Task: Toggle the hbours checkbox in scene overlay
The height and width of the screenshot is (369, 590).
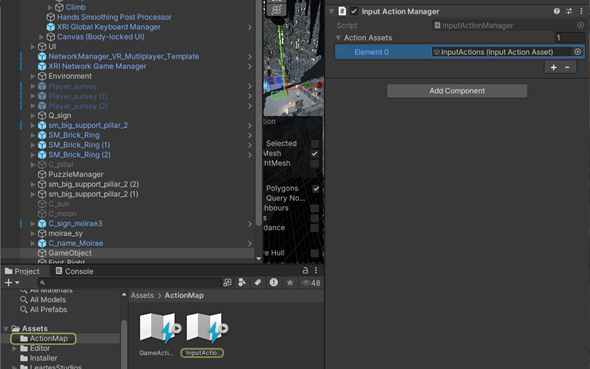Action: (315, 208)
